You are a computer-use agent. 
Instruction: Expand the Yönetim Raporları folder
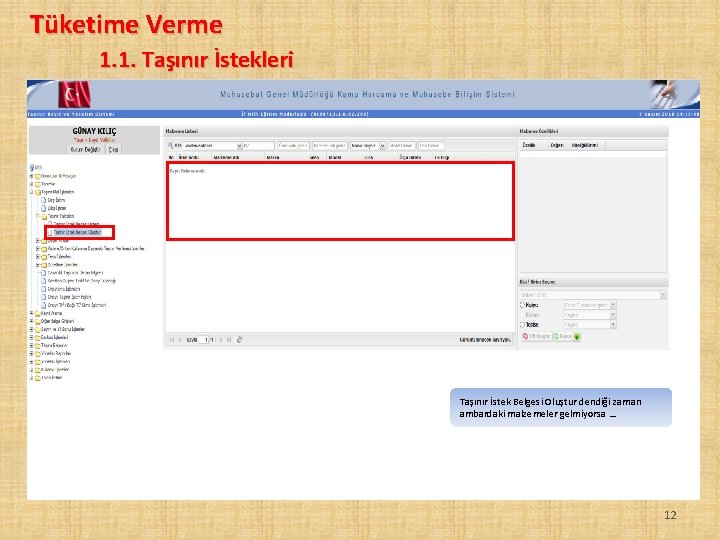pyautogui.click(x=31, y=354)
